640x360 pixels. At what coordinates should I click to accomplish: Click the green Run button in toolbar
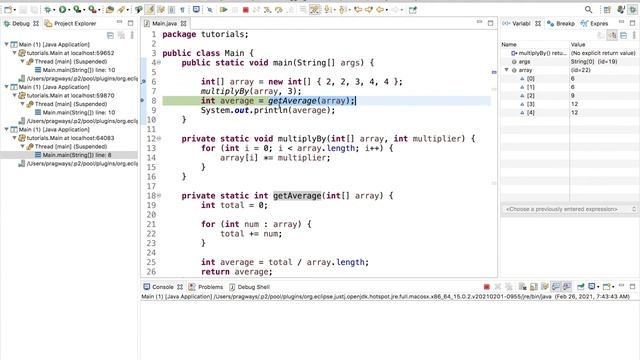pyautogui.click(x=62, y=10)
